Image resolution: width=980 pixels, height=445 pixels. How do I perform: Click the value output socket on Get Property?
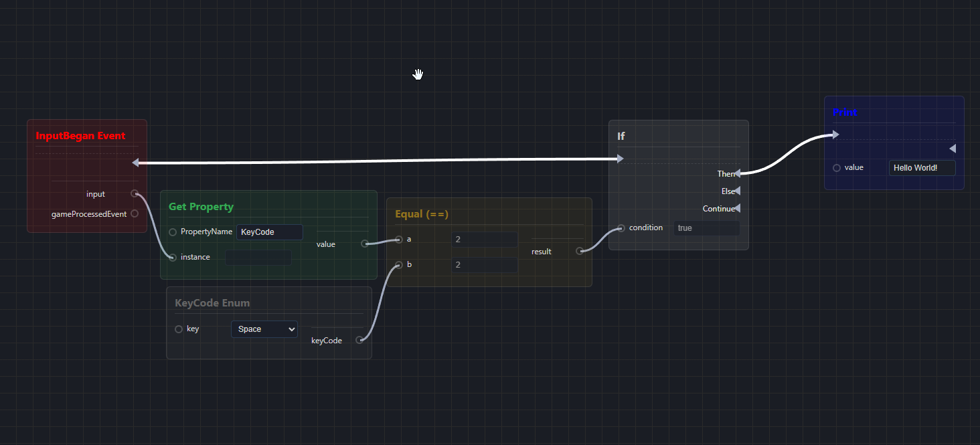coord(365,244)
